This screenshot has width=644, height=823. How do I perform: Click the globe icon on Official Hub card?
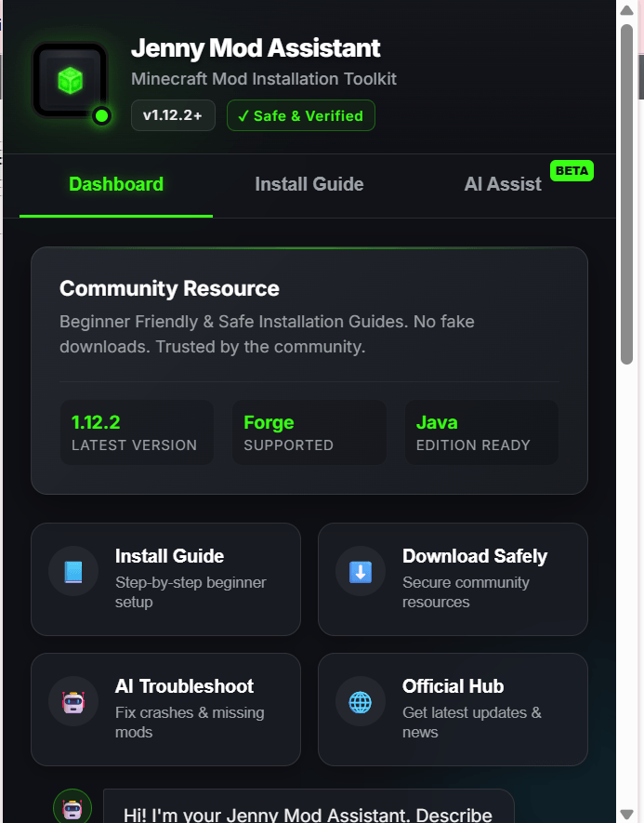pos(361,702)
